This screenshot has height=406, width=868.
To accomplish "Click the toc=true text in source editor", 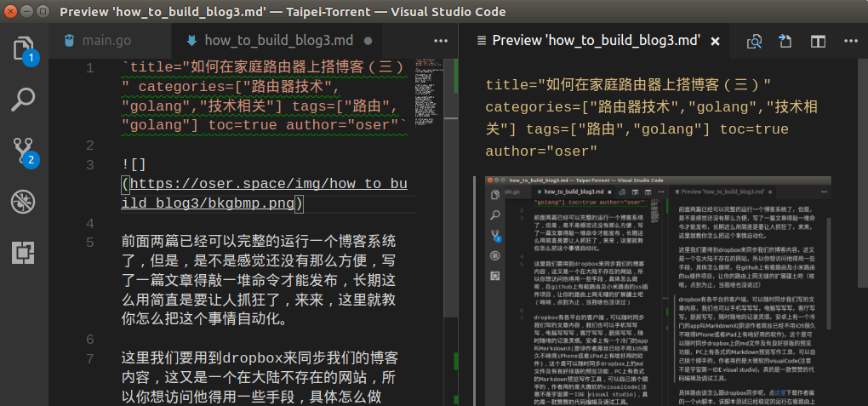I will pyautogui.click(x=242, y=125).
